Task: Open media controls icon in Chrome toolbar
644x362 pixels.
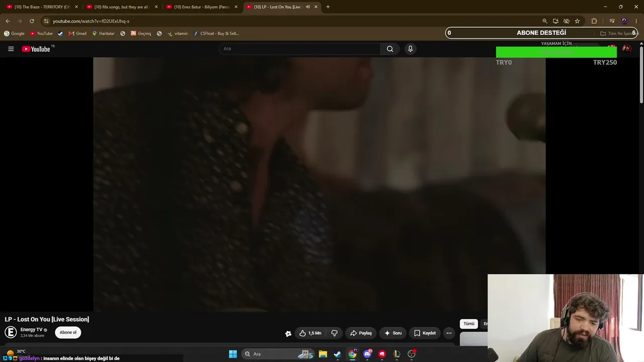Action: coord(612,21)
